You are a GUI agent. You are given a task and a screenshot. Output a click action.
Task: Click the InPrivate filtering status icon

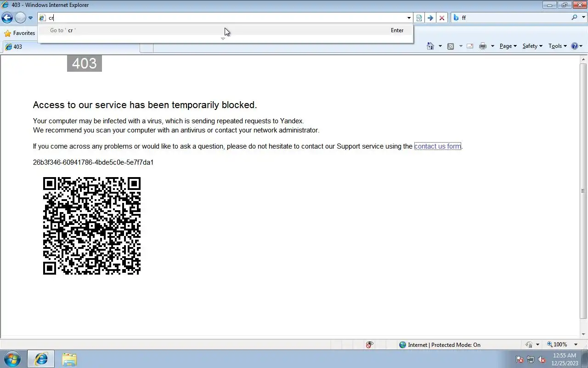coord(370,345)
